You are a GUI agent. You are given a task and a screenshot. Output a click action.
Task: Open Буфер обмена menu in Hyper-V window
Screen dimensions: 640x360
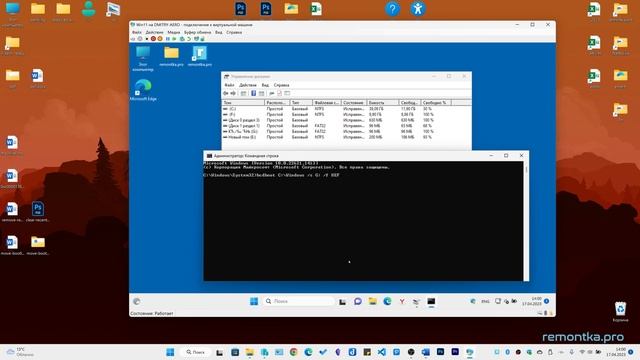[x=198, y=32]
